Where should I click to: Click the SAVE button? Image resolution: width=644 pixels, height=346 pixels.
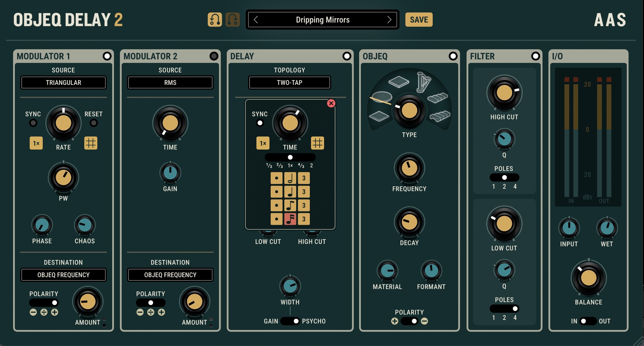tap(419, 20)
